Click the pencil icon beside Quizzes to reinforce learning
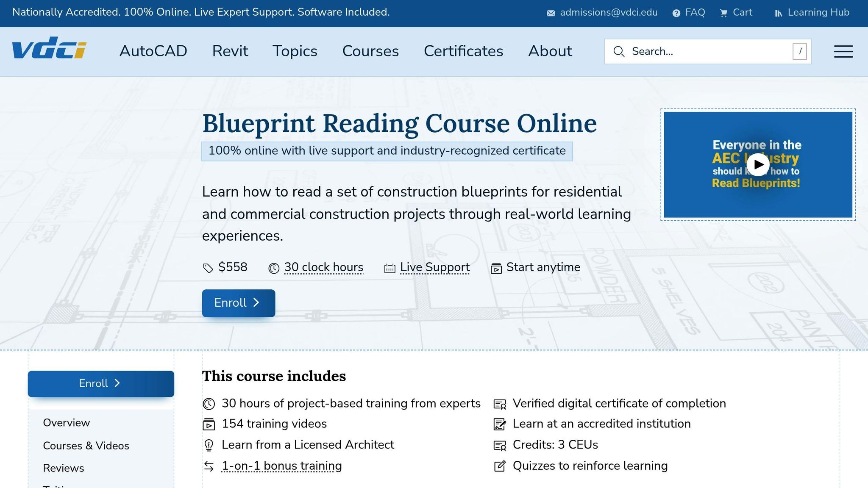 coord(500,466)
